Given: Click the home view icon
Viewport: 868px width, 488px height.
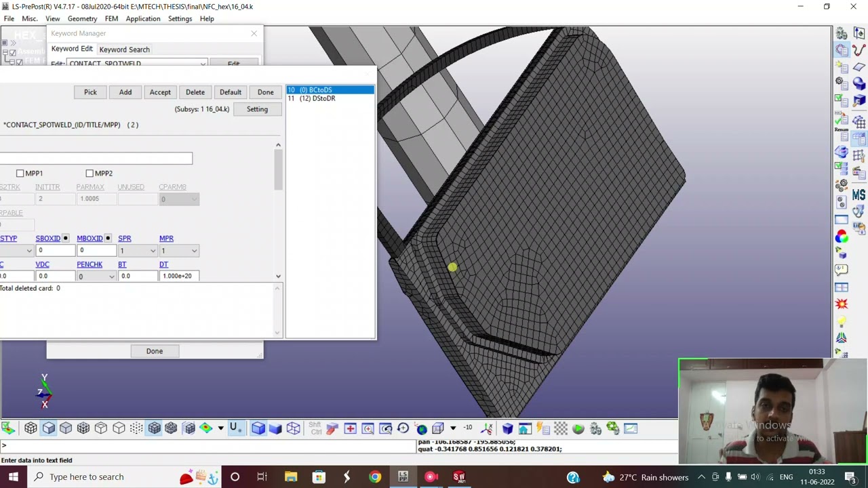Looking at the screenshot, I should tap(525, 428).
